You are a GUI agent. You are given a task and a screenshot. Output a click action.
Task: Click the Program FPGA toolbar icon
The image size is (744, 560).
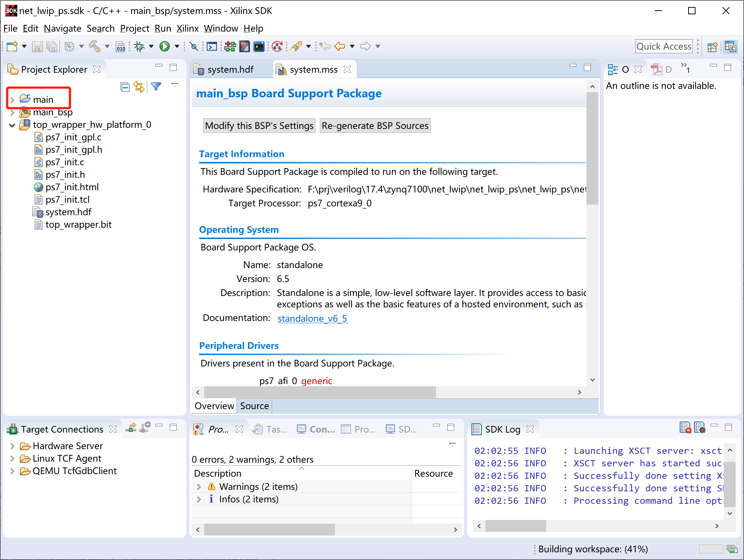pos(230,47)
